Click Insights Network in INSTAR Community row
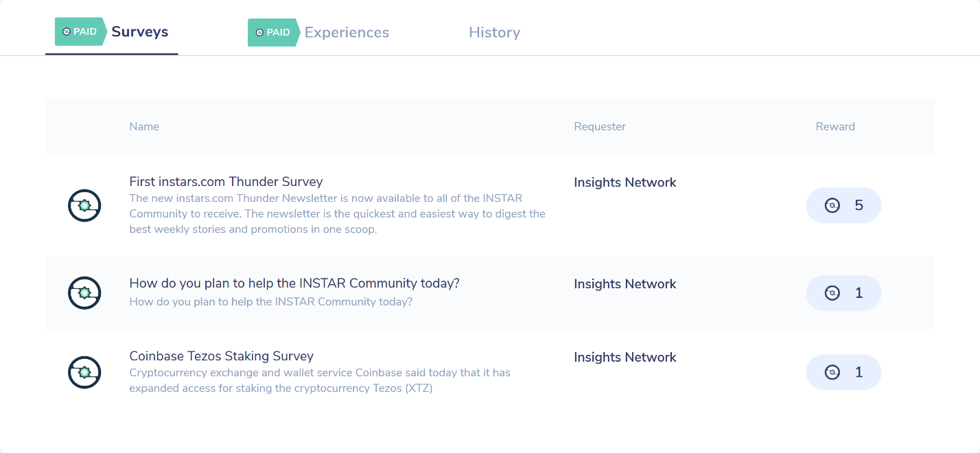Viewport: 980px width, 453px height. (x=625, y=284)
